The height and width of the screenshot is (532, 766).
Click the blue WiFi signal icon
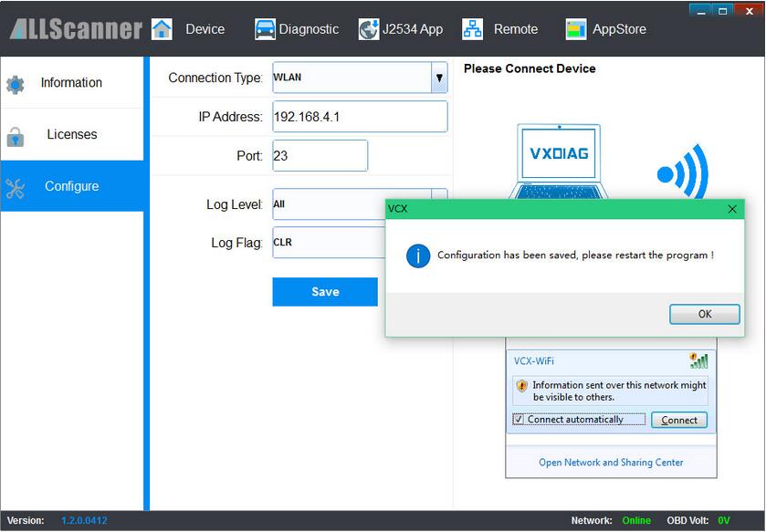[x=683, y=172]
